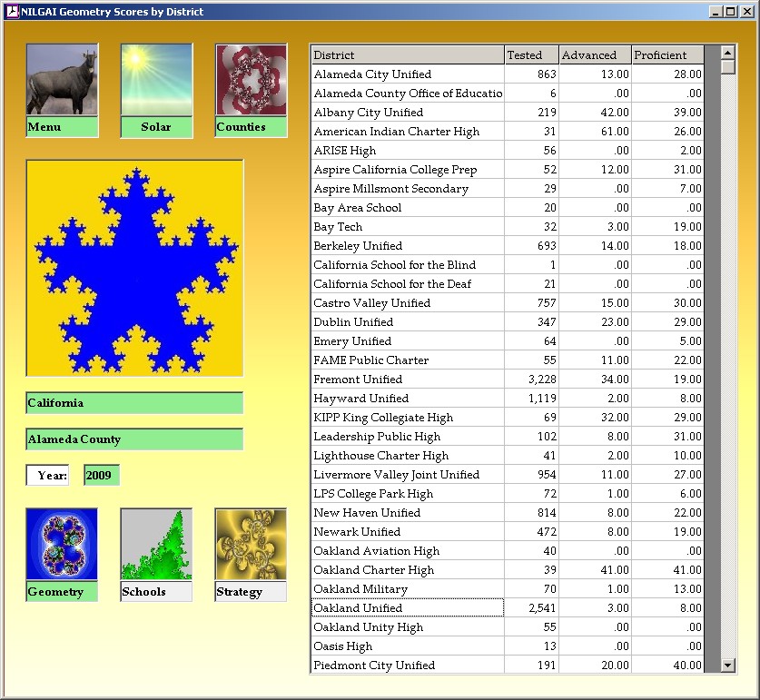Open the Schools green fractal icon
Screen dimensions: 760x700
click(156, 544)
